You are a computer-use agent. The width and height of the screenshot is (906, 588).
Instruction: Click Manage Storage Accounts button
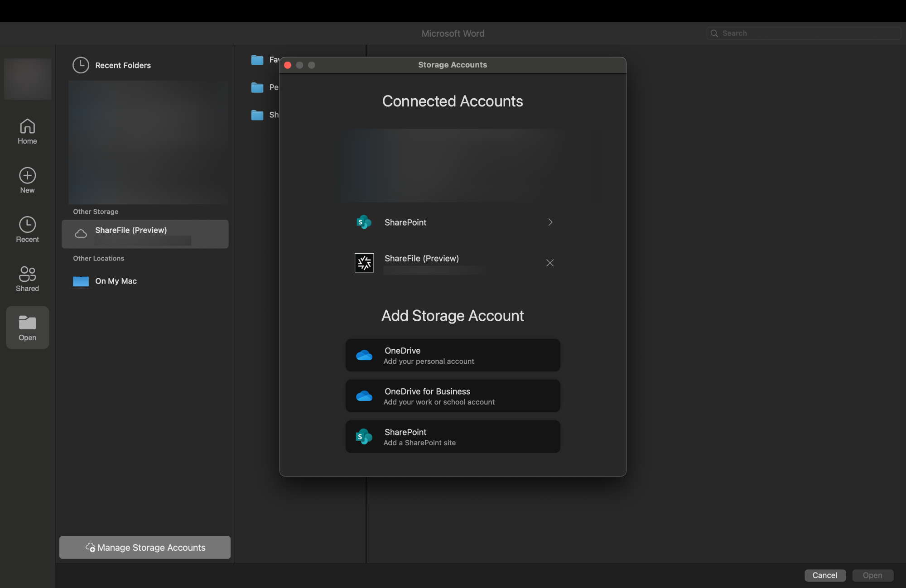click(145, 548)
